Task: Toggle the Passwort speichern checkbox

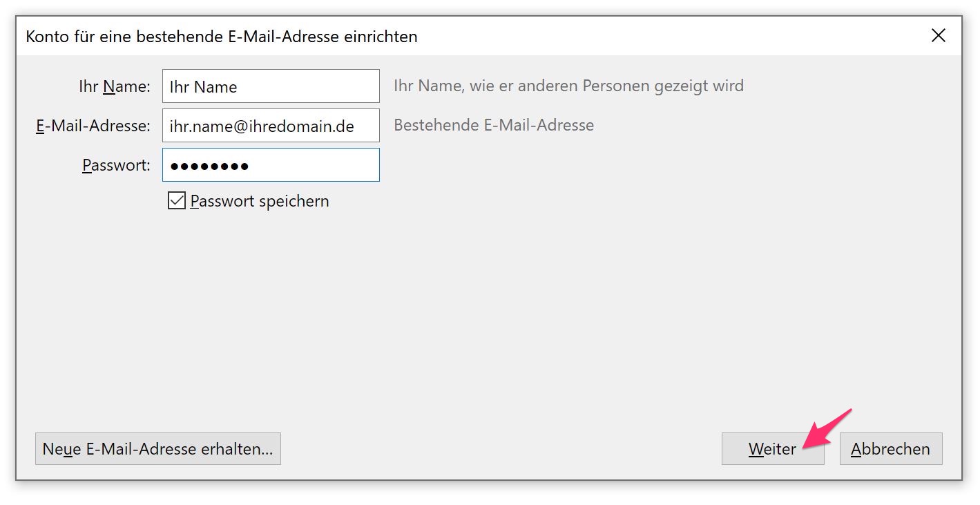Action: click(x=177, y=201)
